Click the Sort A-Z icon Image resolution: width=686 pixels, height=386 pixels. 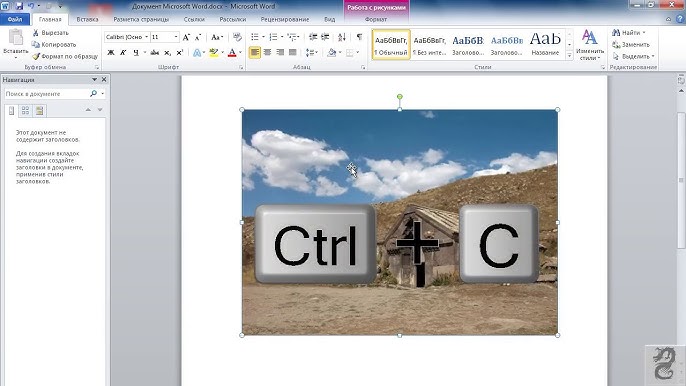click(x=342, y=37)
